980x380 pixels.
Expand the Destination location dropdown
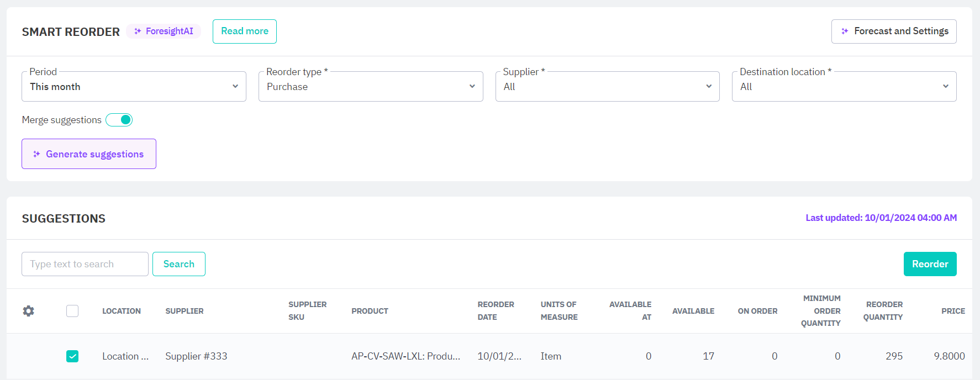click(844, 87)
